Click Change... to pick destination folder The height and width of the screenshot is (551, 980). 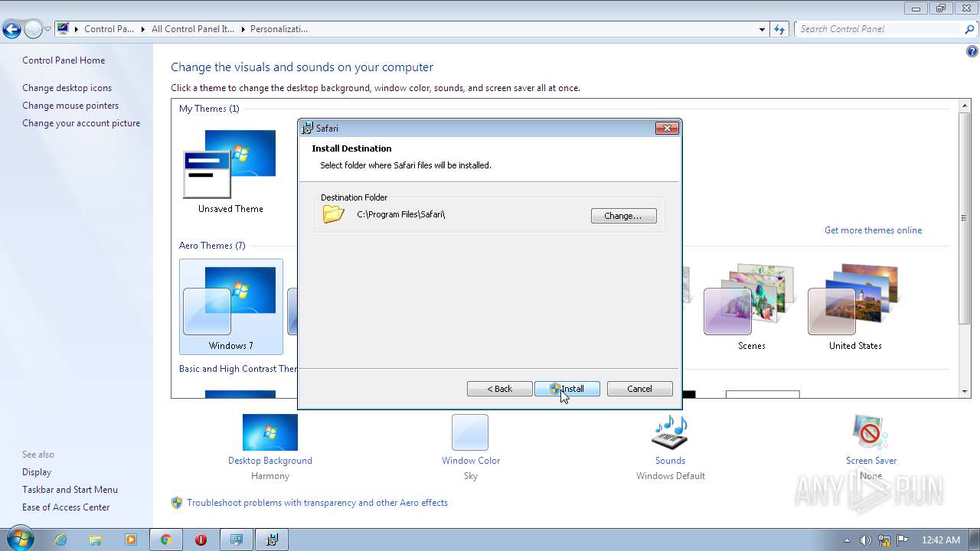click(623, 216)
